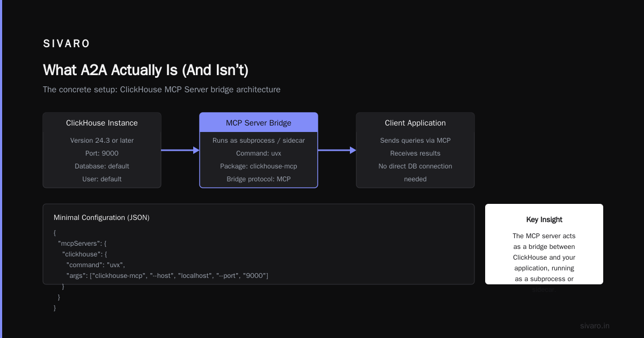Click 'Sends queries via MCP' text

415,141
